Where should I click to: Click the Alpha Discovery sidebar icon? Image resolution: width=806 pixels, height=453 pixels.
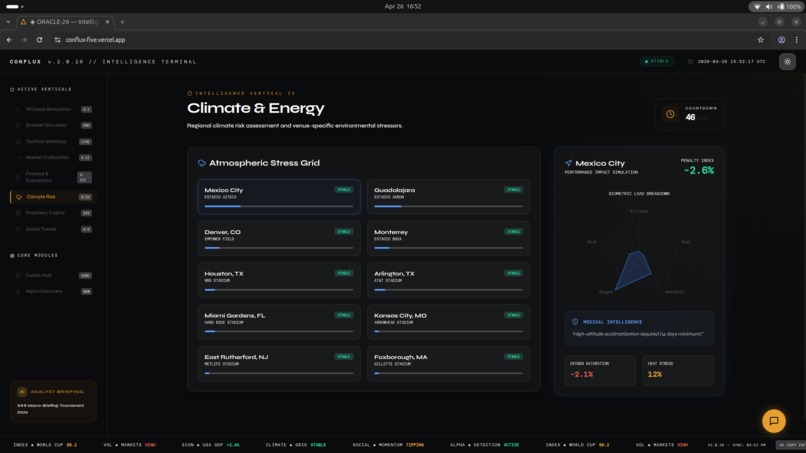[18, 292]
